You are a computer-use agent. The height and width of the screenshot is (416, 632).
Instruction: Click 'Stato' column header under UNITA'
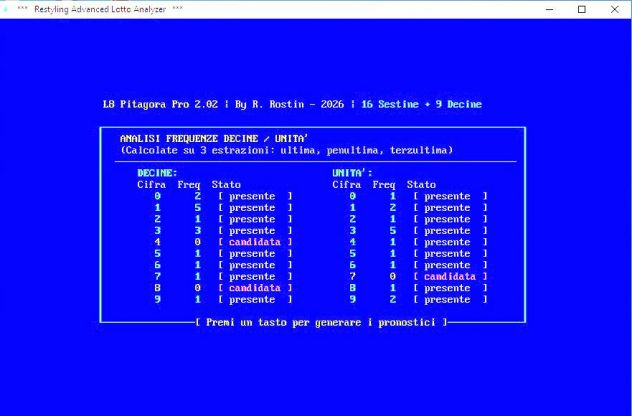click(x=421, y=185)
